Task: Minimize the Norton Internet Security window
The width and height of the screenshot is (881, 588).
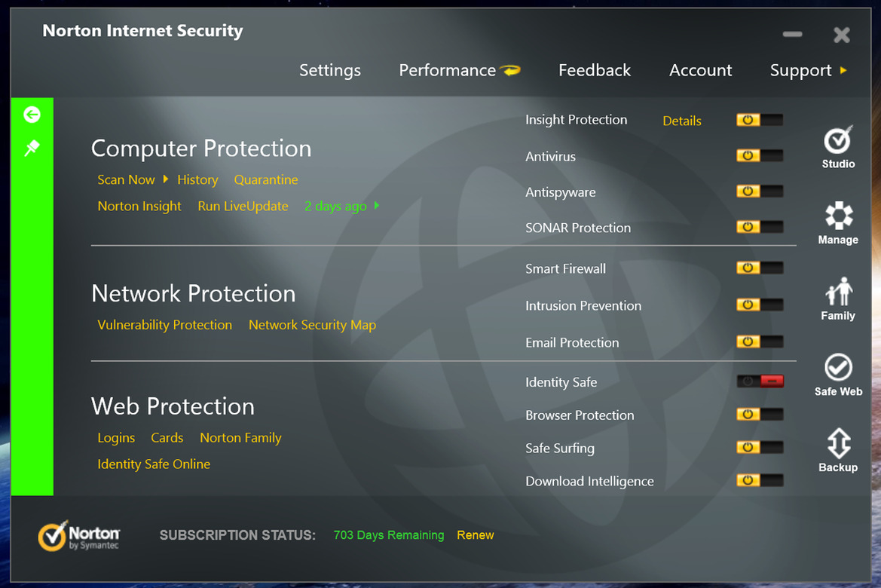Action: (792, 34)
